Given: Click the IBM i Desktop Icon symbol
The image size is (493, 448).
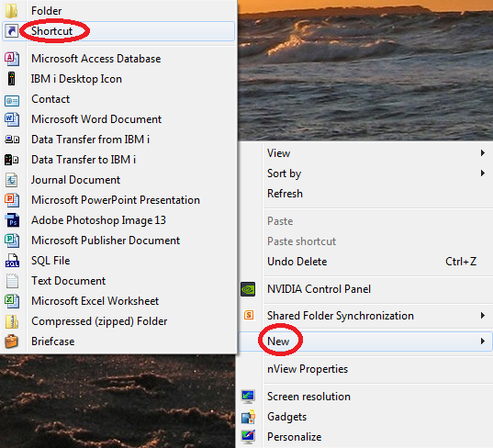Looking at the screenshot, I should (12, 79).
